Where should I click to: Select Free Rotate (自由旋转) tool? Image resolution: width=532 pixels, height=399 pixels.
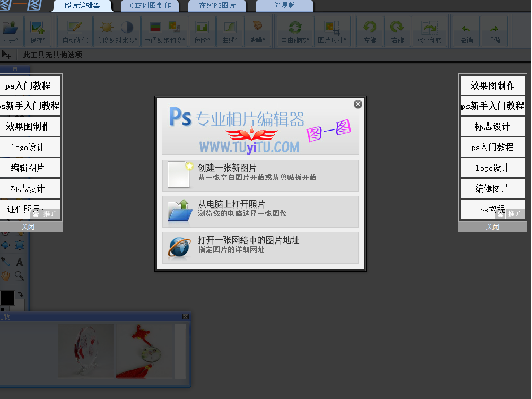295,31
